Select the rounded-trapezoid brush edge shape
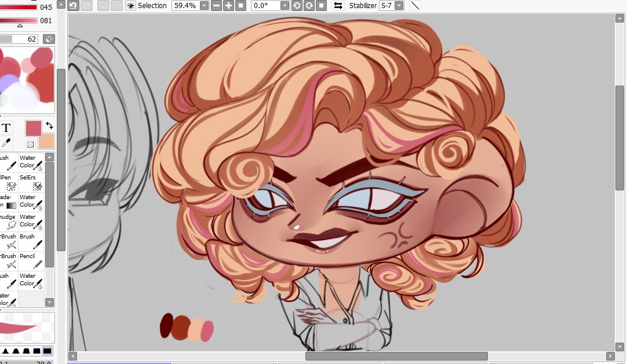627x364 pixels. click(27, 351)
